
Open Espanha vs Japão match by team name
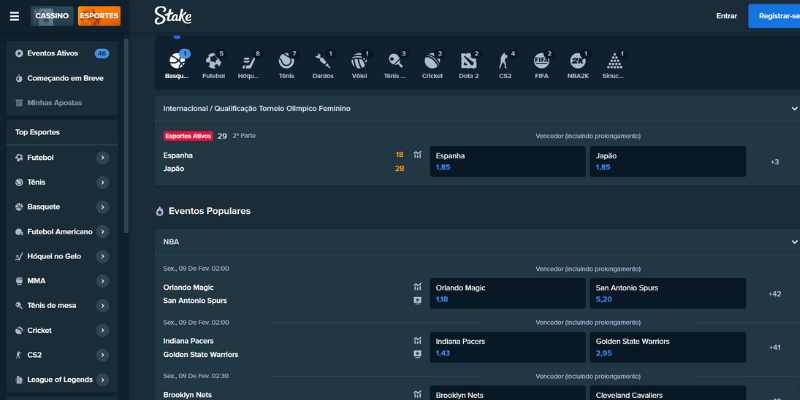click(x=178, y=162)
